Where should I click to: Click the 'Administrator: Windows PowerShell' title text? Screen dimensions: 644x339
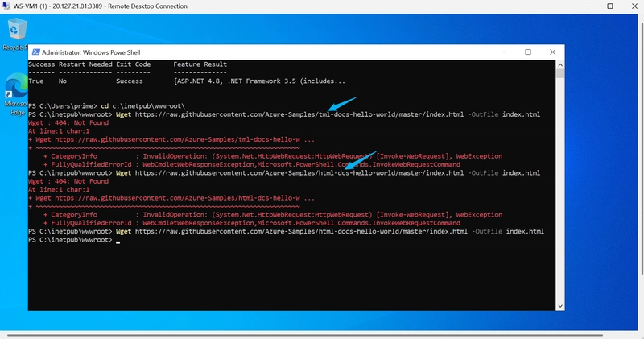pos(91,52)
